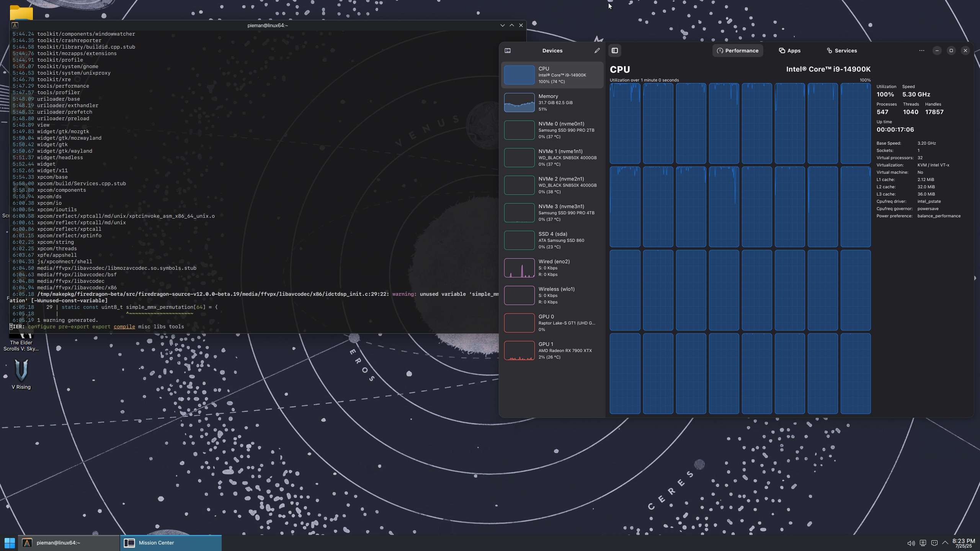Switch to Mission Center taskbar button

pos(171,543)
